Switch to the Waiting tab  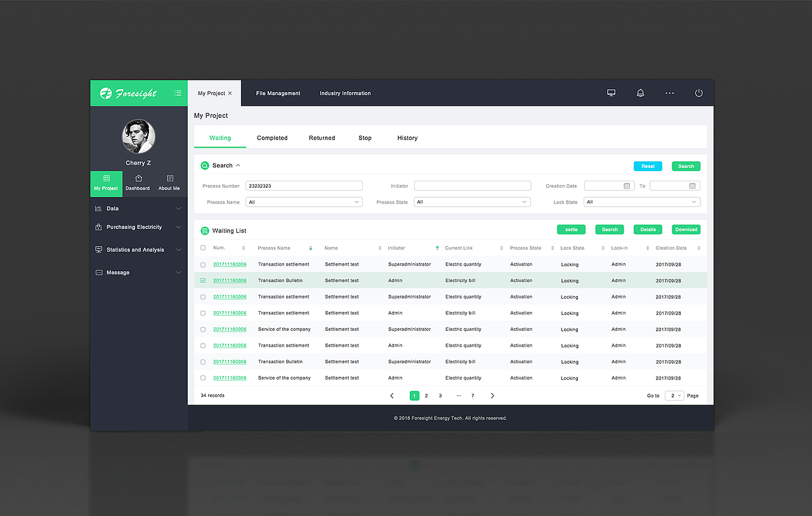point(220,138)
